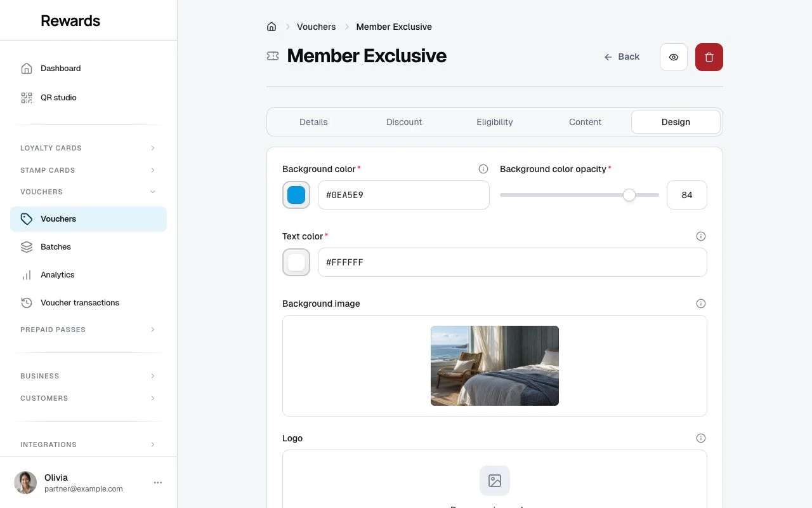Open Vouchers breadcrumb link
Image resolution: width=812 pixels, height=508 pixels.
tap(316, 27)
